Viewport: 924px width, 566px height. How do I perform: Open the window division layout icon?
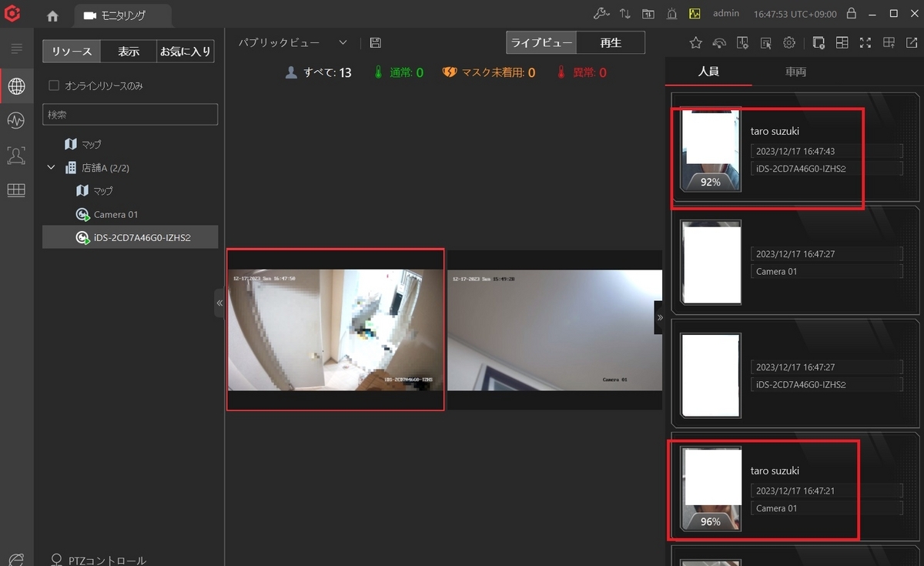coord(842,43)
